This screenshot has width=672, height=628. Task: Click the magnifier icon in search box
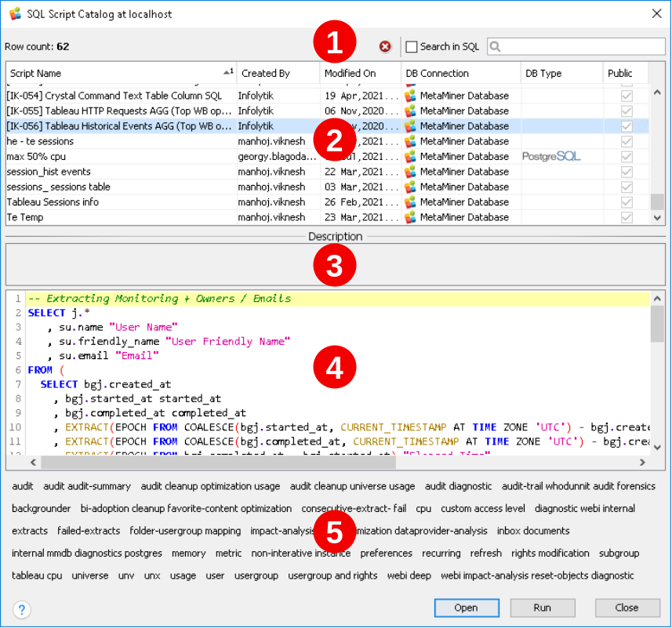[495, 46]
